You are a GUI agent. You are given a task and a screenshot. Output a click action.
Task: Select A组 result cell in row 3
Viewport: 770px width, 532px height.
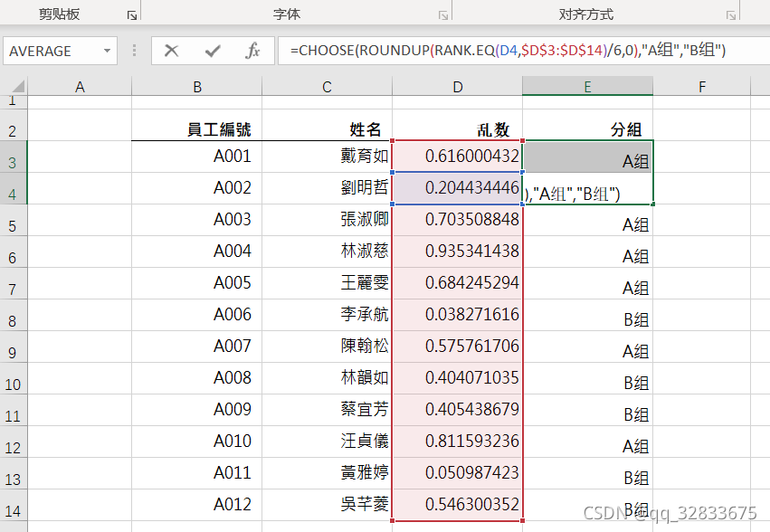pos(588,157)
